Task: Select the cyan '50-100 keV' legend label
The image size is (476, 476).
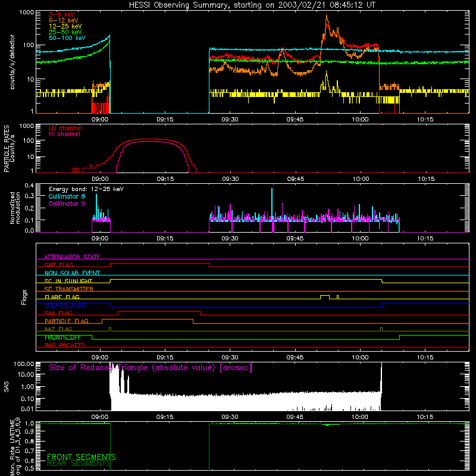Action: pyautogui.click(x=67, y=38)
